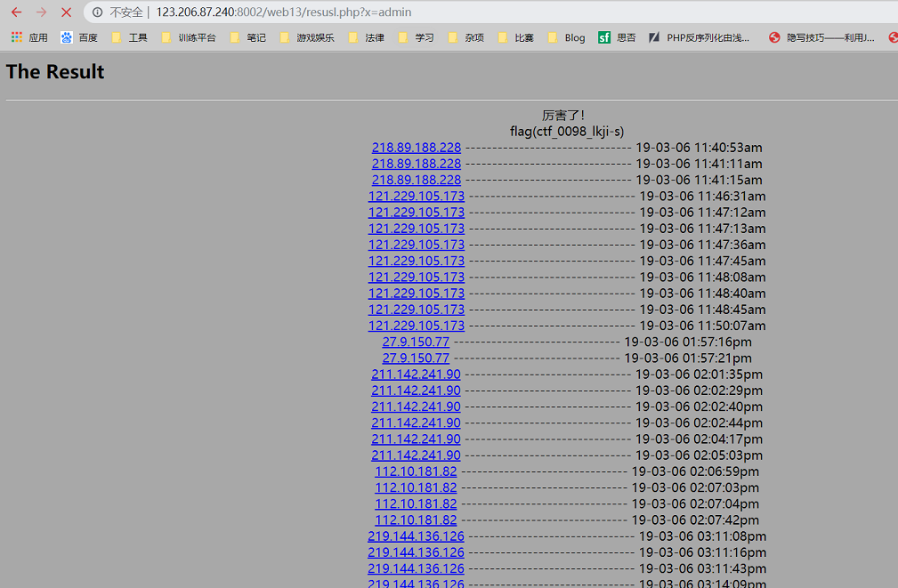This screenshot has width=898, height=588.
Task: Click the timestamp 19-03-06 03:11:16pm
Action: [702, 552]
